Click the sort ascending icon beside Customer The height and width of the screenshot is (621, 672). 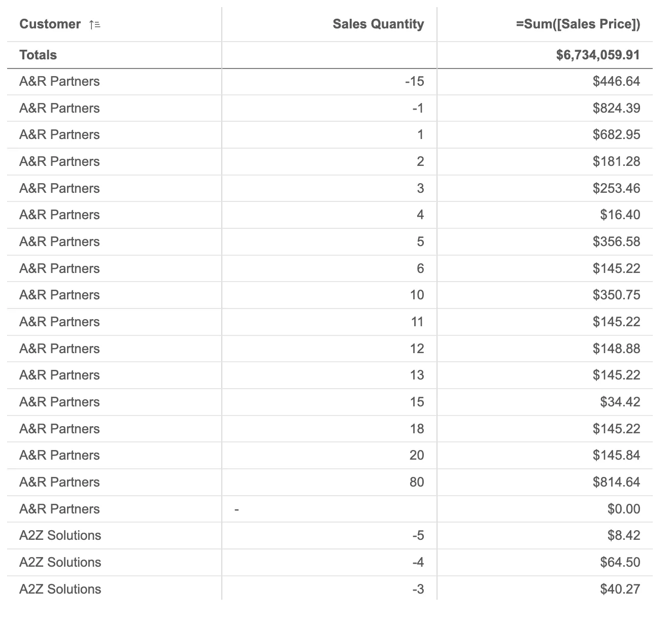tap(94, 24)
